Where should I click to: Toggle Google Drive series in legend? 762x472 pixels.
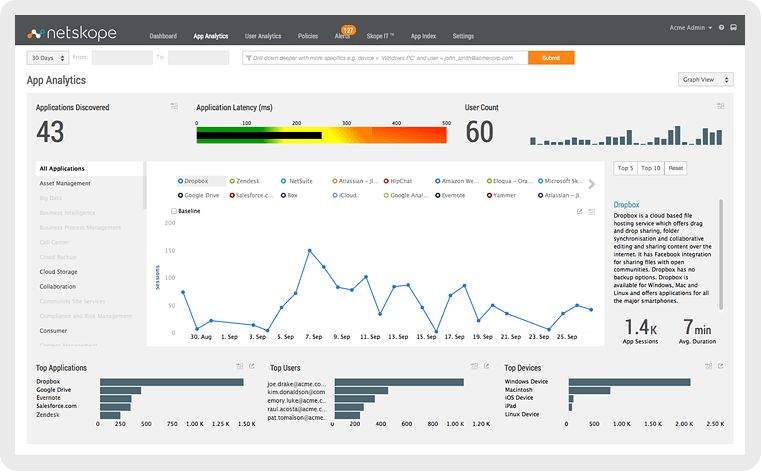coord(198,195)
